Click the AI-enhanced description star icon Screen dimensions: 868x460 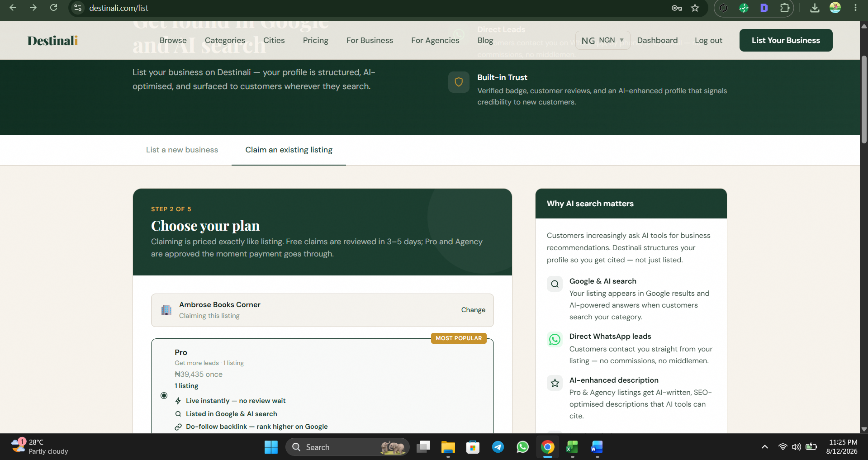coord(555,383)
